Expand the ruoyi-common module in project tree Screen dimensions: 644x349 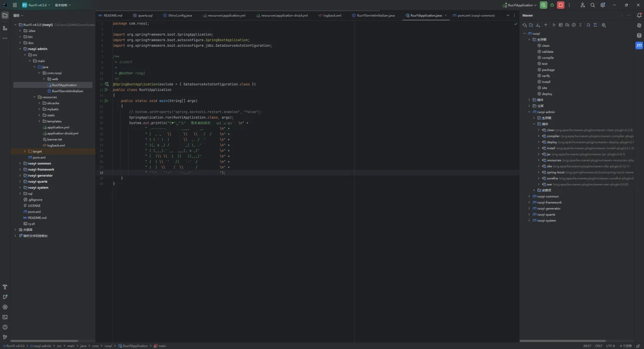tap(20, 163)
